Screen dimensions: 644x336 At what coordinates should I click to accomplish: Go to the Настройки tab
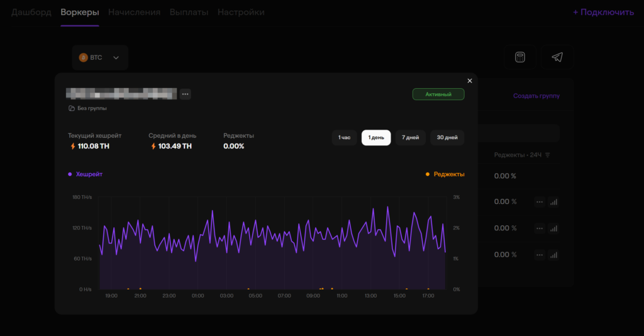pyautogui.click(x=241, y=13)
